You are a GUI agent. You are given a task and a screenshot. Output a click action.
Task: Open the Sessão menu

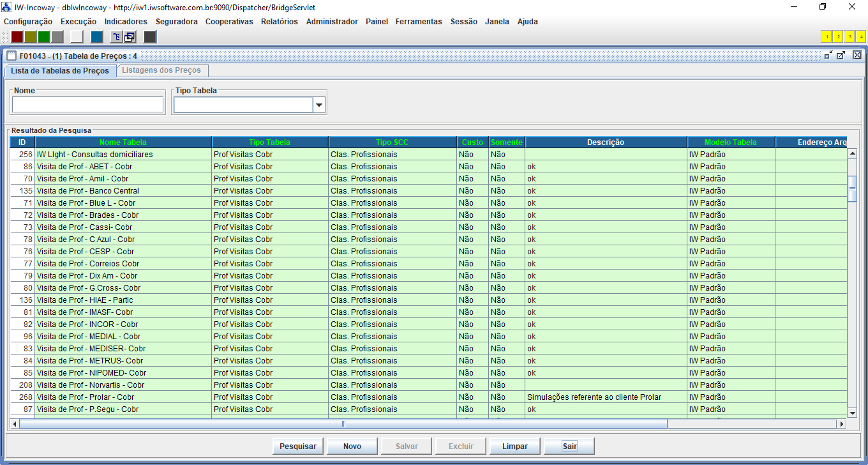(x=463, y=21)
